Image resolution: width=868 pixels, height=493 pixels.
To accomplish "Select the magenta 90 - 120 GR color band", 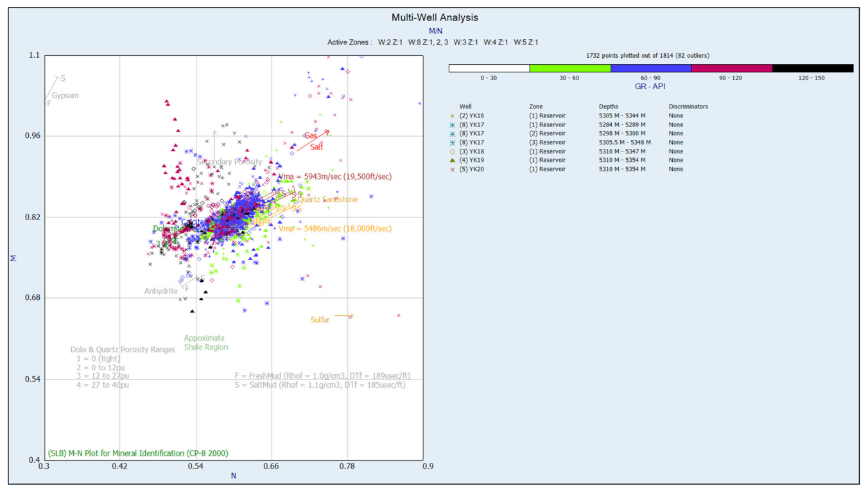I will (732, 68).
